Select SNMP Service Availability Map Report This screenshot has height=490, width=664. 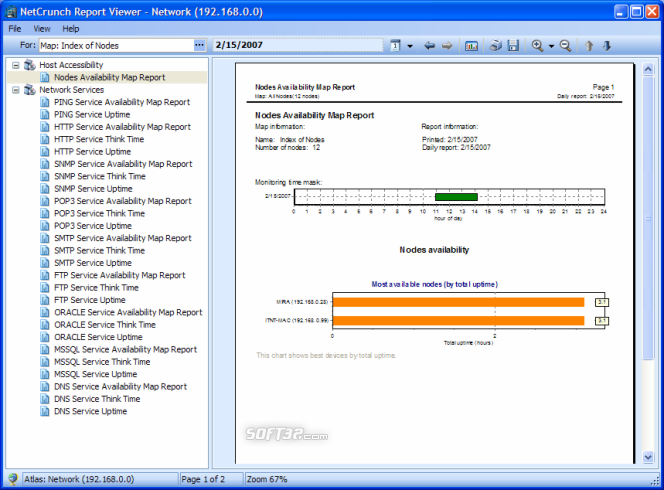click(123, 164)
